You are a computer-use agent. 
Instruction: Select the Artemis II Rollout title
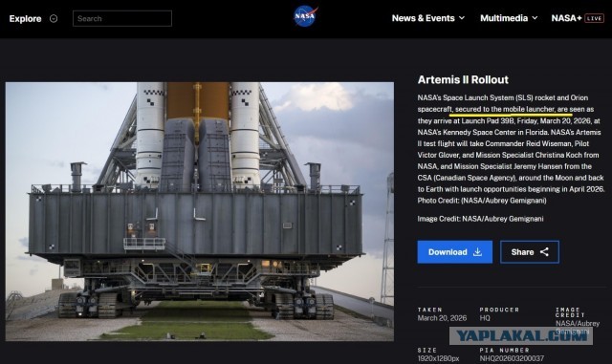(463, 79)
